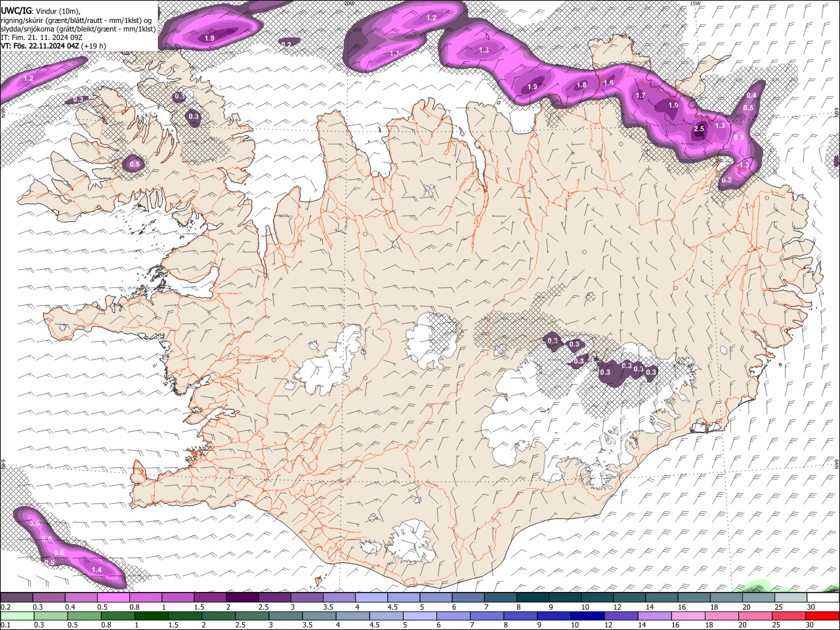Click the 1.8 snowfall value on the map

coord(581,85)
